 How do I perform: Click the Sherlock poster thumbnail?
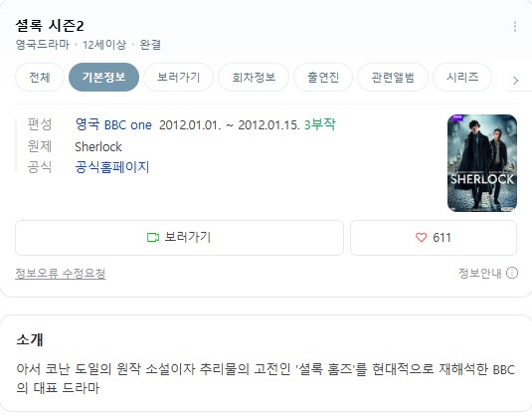click(482, 163)
